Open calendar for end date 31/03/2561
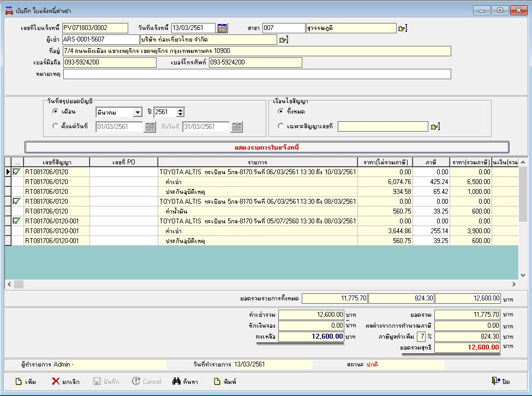 point(236,127)
